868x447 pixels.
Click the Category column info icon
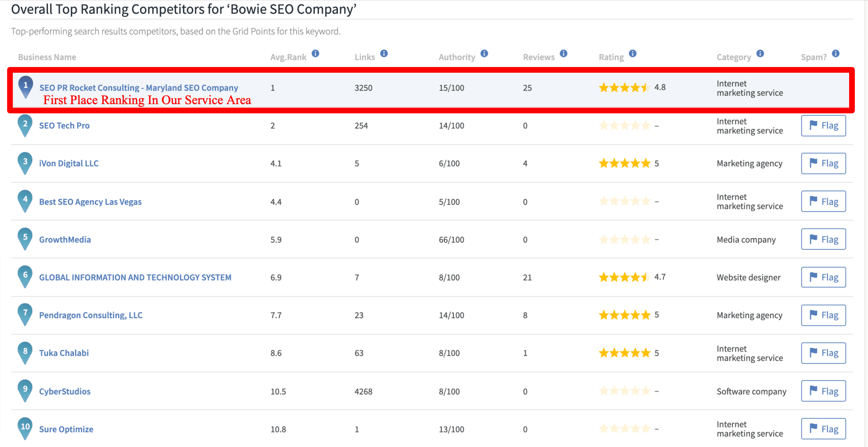(x=760, y=53)
